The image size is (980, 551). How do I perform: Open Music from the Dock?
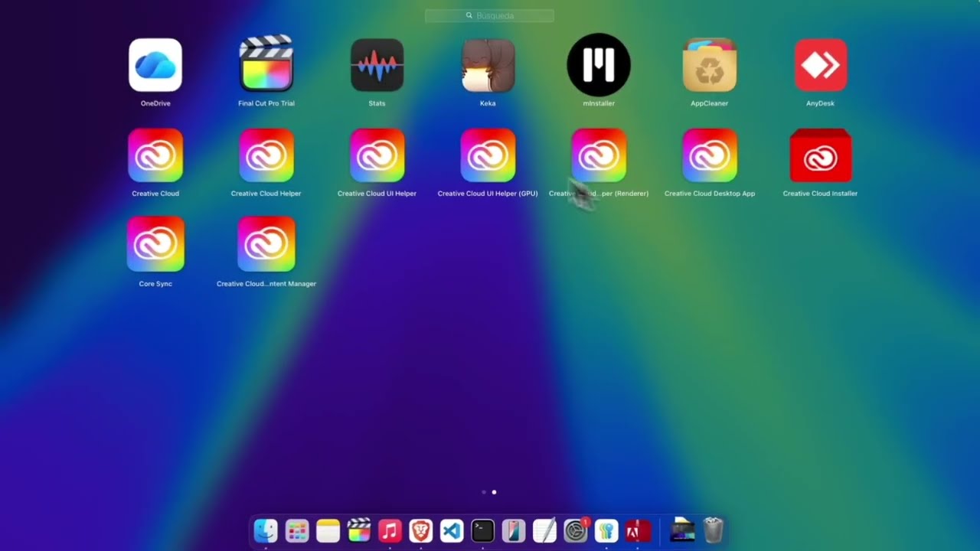pos(390,530)
